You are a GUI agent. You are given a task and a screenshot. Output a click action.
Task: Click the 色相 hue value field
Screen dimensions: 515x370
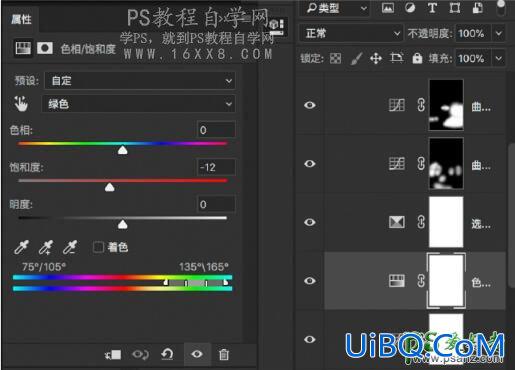click(216, 130)
